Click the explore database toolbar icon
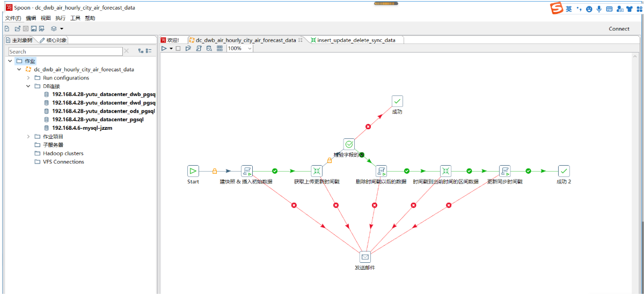The height and width of the screenshot is (303, 644). [x=209, y=48]
